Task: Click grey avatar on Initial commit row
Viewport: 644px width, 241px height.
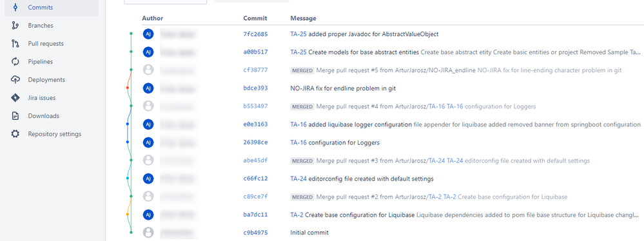Action: pos(148,233)
